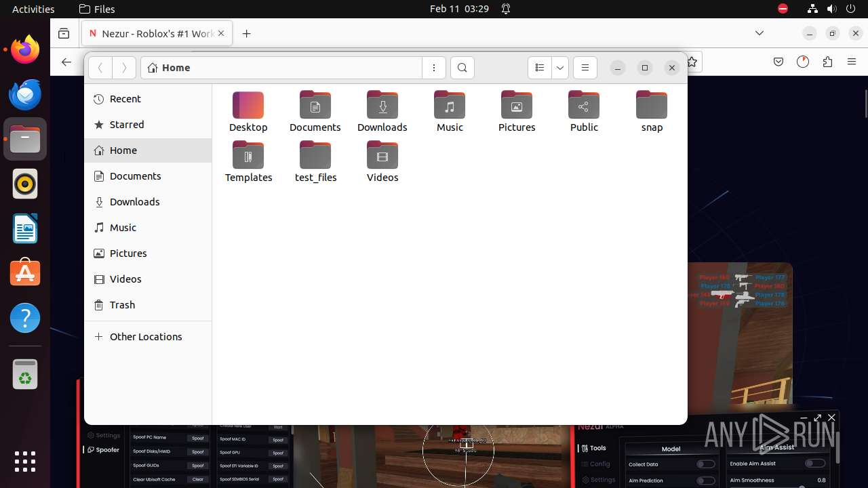Go back in Files navigation
868x488 pixels.
coord(100,68)
